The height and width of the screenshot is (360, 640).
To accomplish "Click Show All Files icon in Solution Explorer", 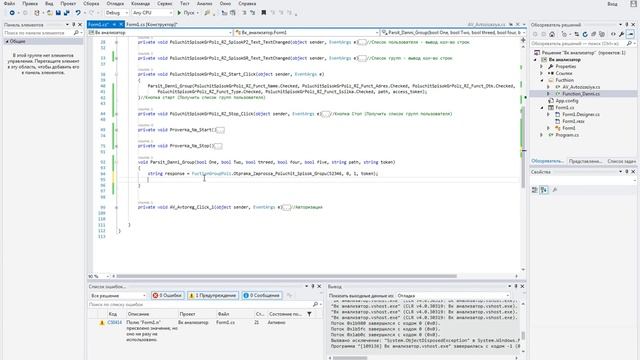I will (x=602, y=34).
